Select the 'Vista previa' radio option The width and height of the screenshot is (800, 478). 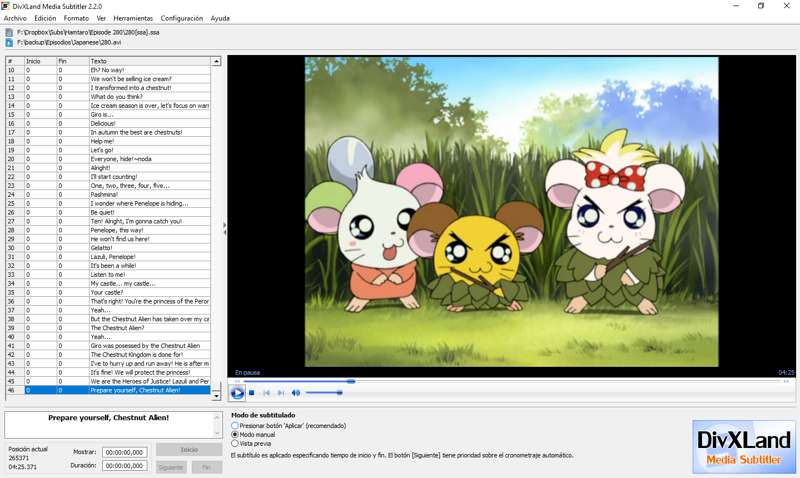pos(235,444)
